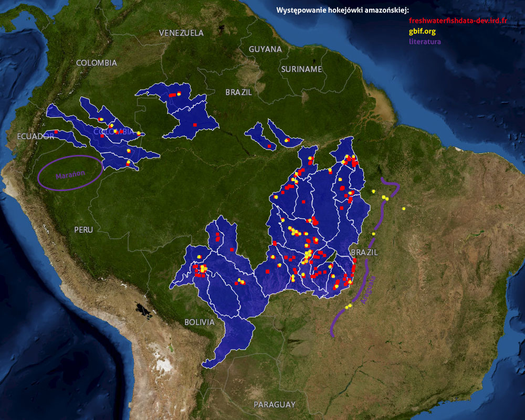
Task: Select the PARAGUAY country label
Action: [275, 404]
